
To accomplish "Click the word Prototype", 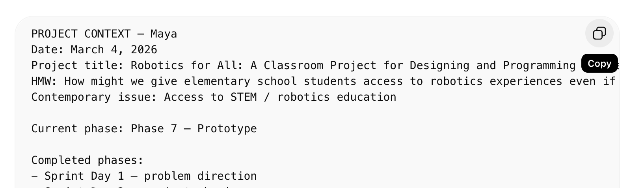I will pyautogui.click(x=227, y=129).
